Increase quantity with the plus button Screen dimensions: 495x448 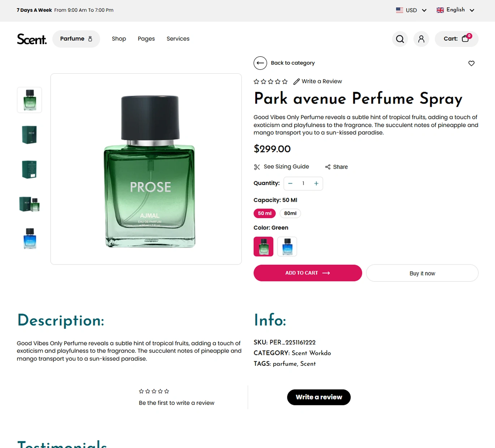click(316, 184)
